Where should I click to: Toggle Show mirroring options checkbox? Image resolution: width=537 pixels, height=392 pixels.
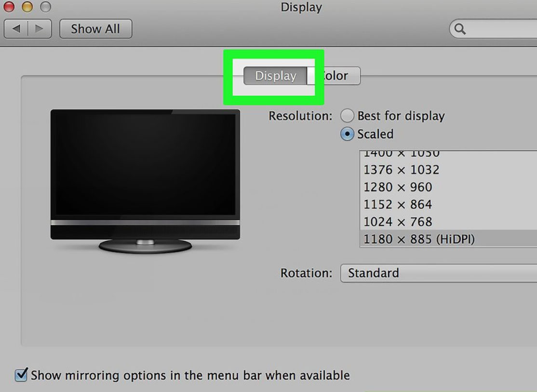(x=21, y=375)
